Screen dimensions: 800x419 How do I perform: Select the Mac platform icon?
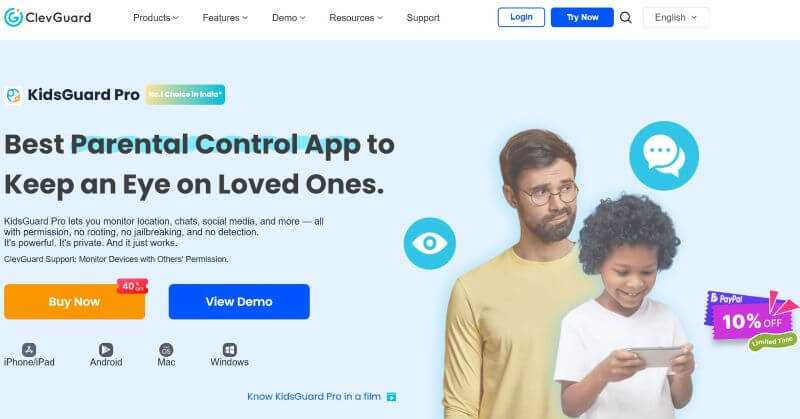[x=166, y=350]
